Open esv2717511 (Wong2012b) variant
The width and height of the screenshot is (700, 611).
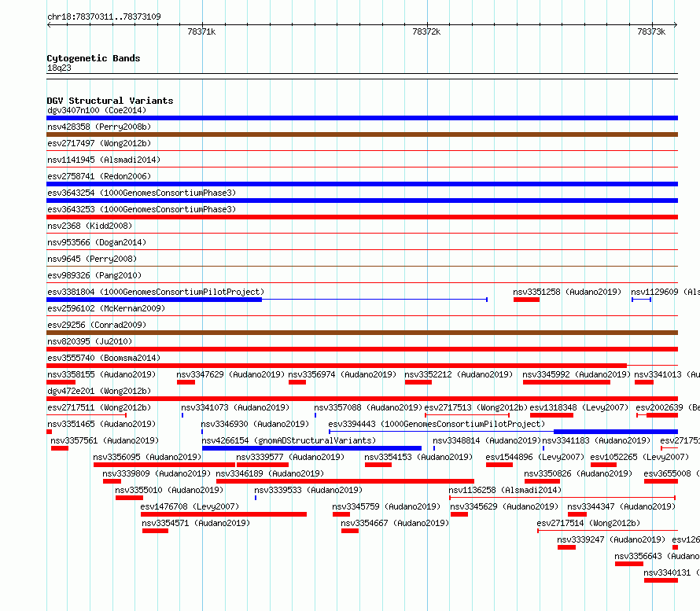(x=99, y=407)
